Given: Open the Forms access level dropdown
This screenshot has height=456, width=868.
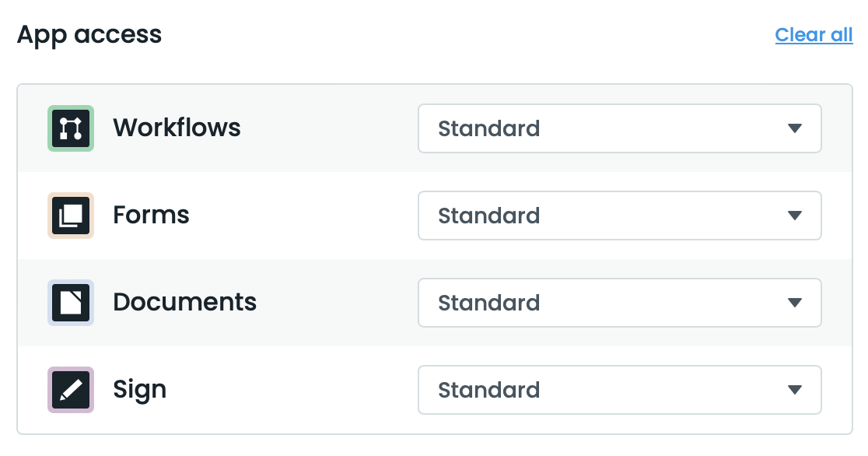Looking at the screenshot, I should [x=620, y=216].
